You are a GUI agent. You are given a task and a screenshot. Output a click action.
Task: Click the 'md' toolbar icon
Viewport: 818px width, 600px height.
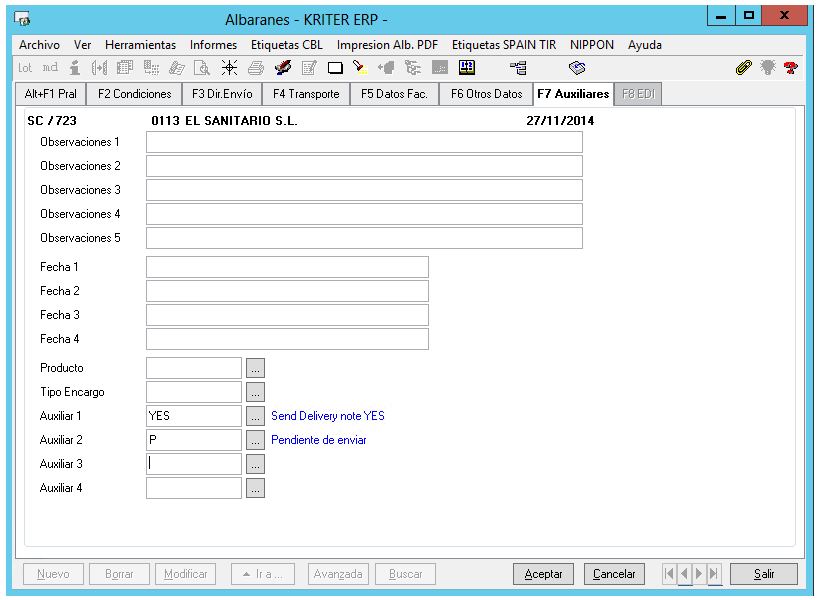click(x=50, y=68)
